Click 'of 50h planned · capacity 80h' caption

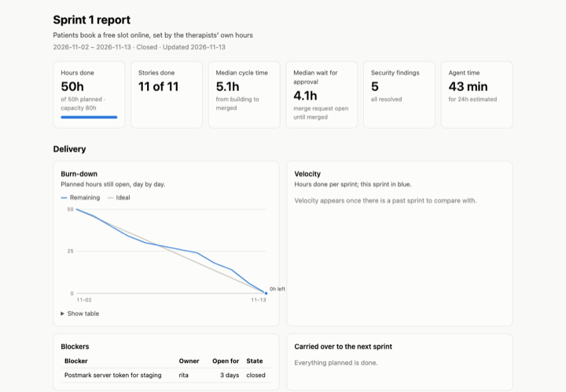(x=83, y=104)
